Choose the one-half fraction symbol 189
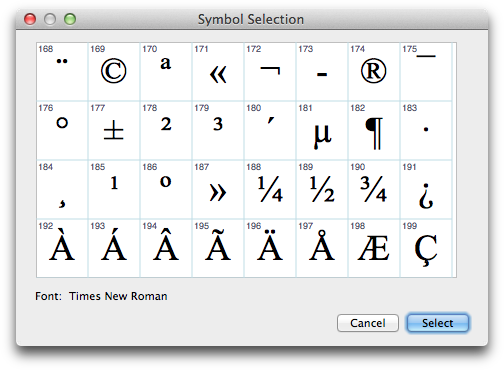The width and height of the screenshot is (504, 370). (322, 190)
